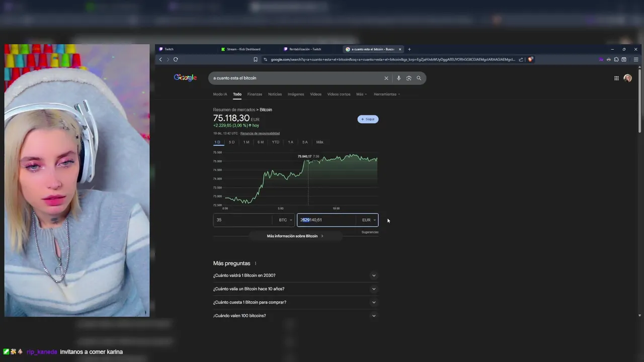Open the BTC currency dropdown

click(x=285, y=220)
